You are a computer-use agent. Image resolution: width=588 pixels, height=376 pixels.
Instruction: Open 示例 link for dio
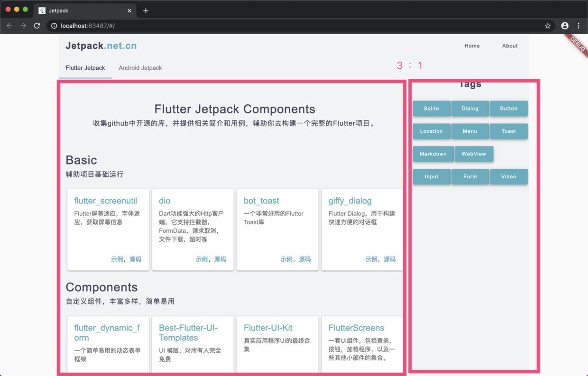tap(202, 259)
